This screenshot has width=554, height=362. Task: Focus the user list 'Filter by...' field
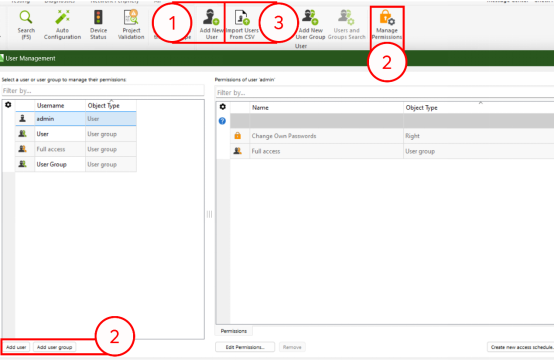click(103, 91)
